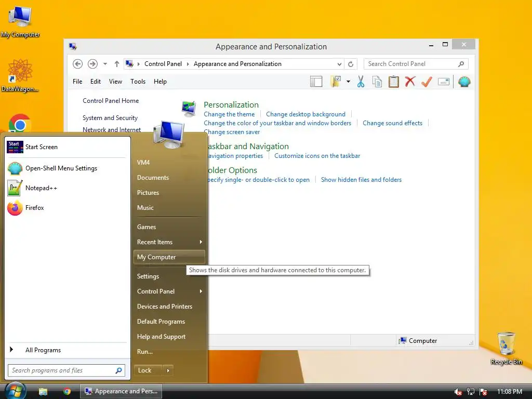Refresh the Control Panel view
The width and height of the screenshot is (532, 399).
coord(351,64)
